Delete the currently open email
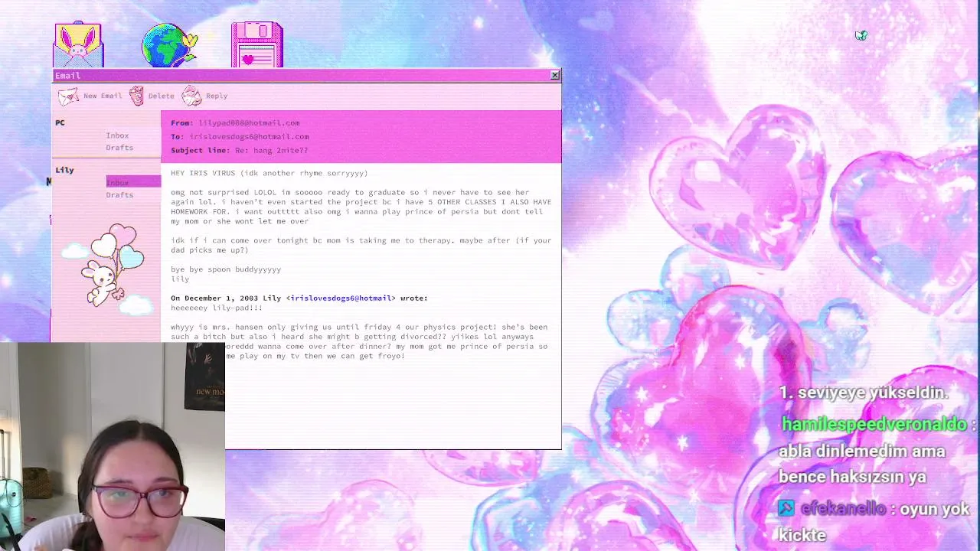The image size is (980, 551). [x=152, y=96]
